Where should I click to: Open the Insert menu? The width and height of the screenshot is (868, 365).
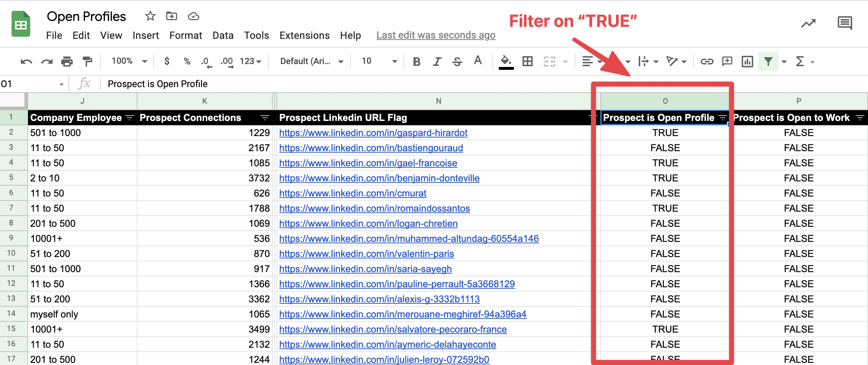point(146,35)
